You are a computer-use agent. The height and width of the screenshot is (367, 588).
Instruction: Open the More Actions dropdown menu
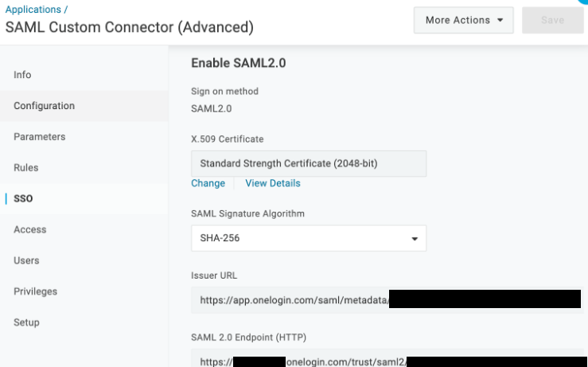tap(464, 20)
